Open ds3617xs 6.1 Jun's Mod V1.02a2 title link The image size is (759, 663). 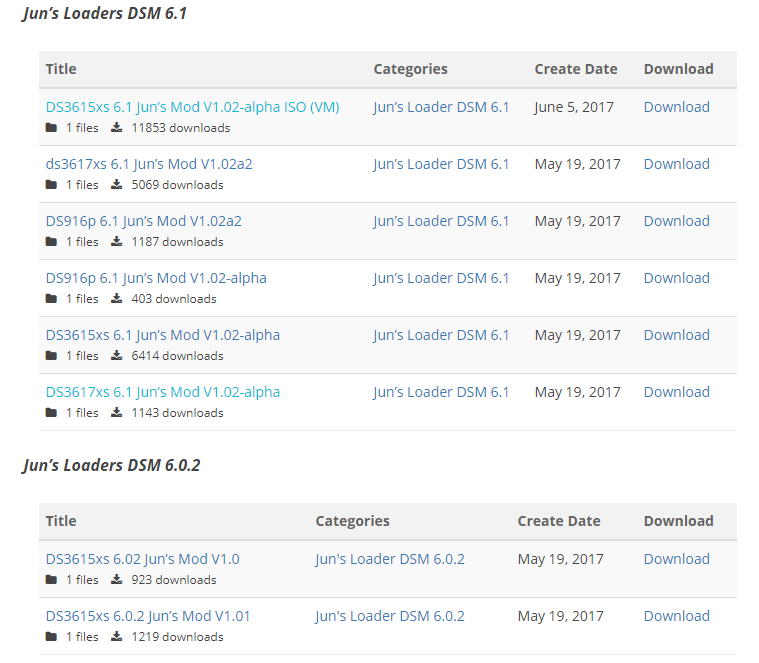pos(149,164)
